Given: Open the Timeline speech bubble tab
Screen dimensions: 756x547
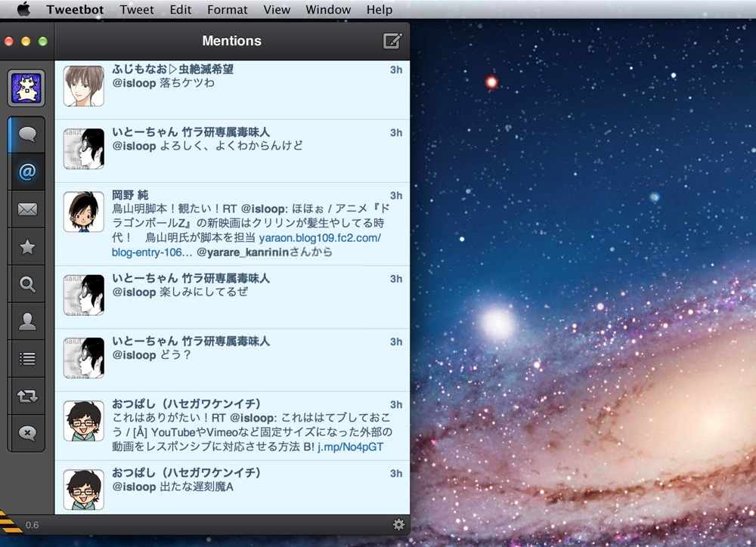Looking at the screenshot, I should point(27,134).
